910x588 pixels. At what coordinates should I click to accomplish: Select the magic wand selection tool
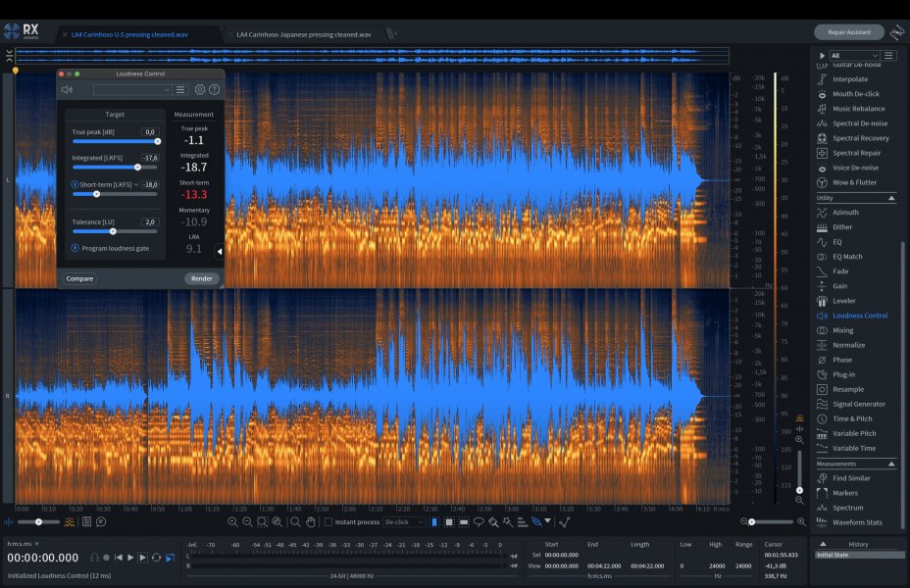coord(508,522)
